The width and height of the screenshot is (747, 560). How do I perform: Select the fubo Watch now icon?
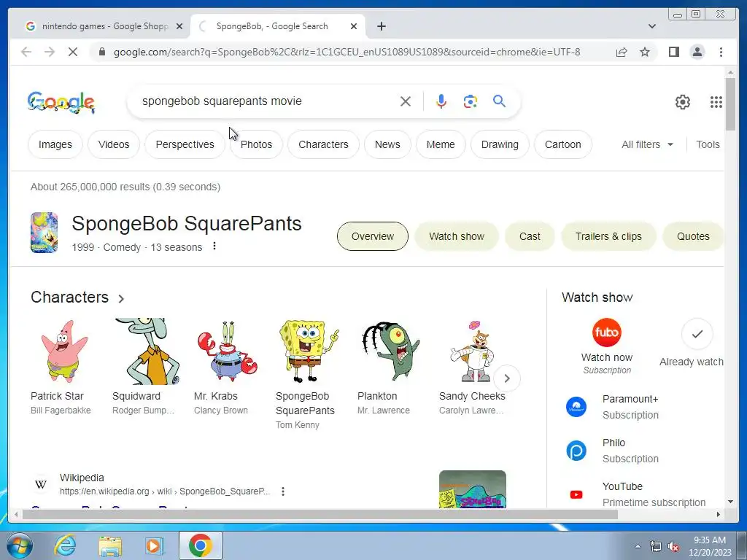[x=606, y=332]
